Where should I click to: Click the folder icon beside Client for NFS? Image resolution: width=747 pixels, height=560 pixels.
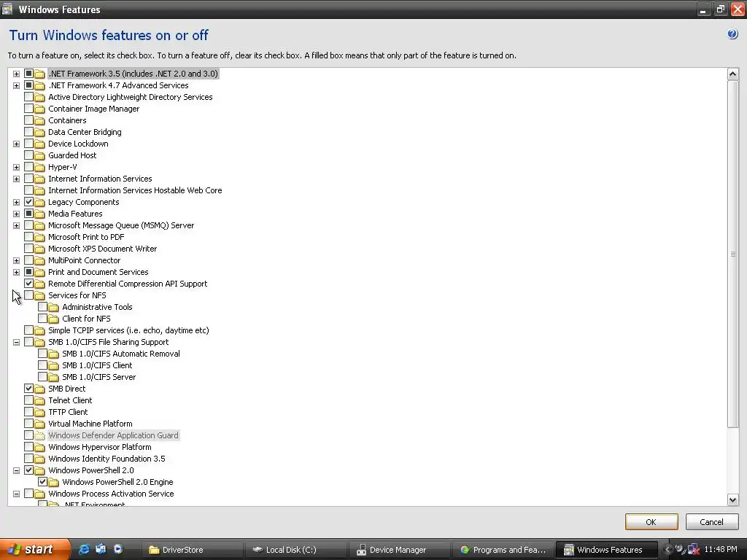pos(53,319)
